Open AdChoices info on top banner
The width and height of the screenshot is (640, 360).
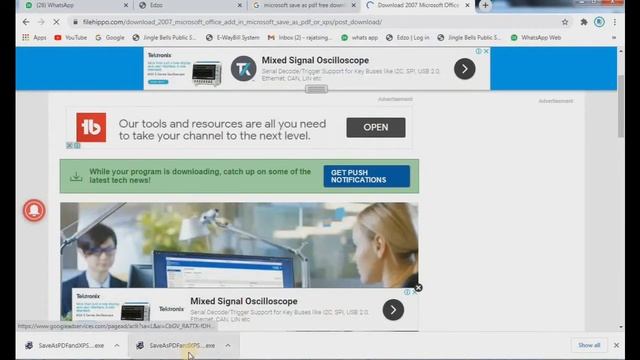coord(479,51)
